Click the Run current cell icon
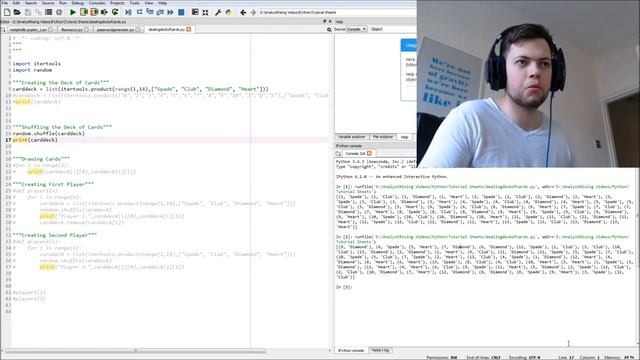The width and height of the screenshot is (640, 360). 84,12
